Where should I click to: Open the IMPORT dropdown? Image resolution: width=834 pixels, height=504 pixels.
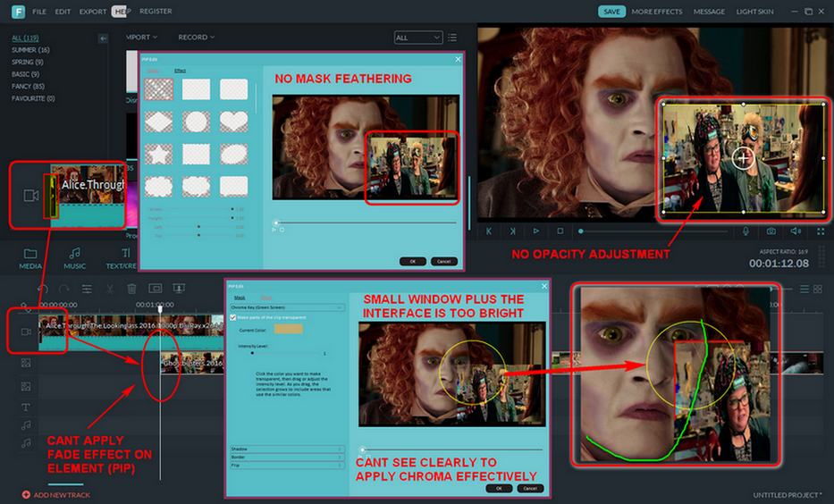pyautogui.click(x=141, y=38)
